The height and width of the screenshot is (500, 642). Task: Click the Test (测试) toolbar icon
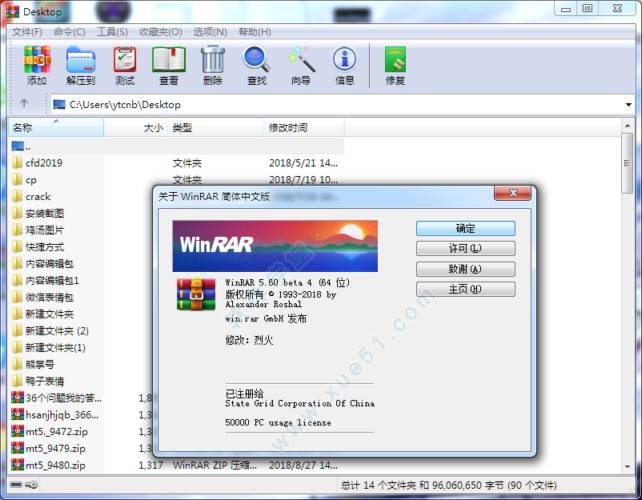point(125,66)
